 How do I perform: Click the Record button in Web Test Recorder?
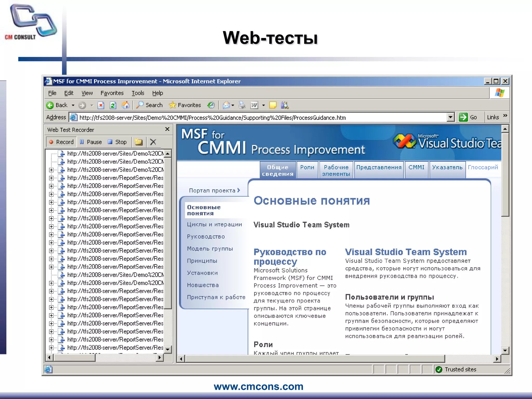pos(61,142)
